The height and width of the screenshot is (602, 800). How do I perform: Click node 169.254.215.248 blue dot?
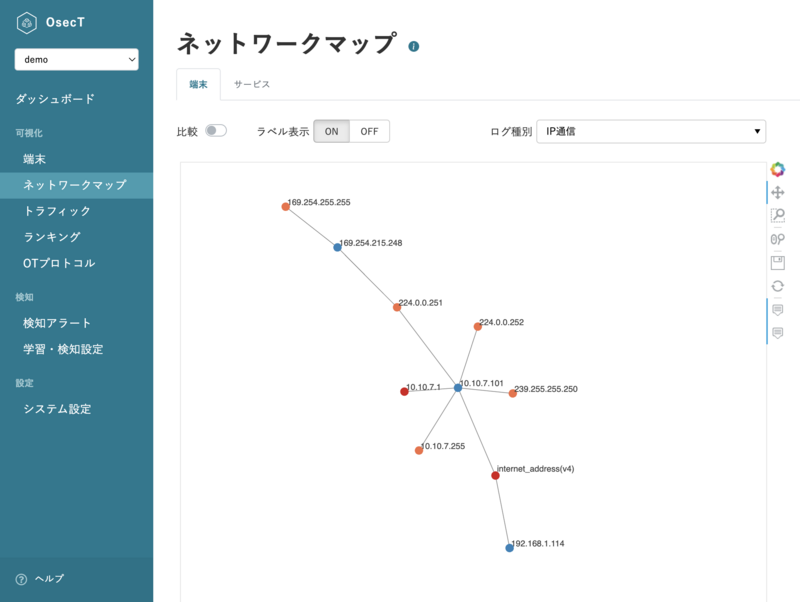pos(337,247)
